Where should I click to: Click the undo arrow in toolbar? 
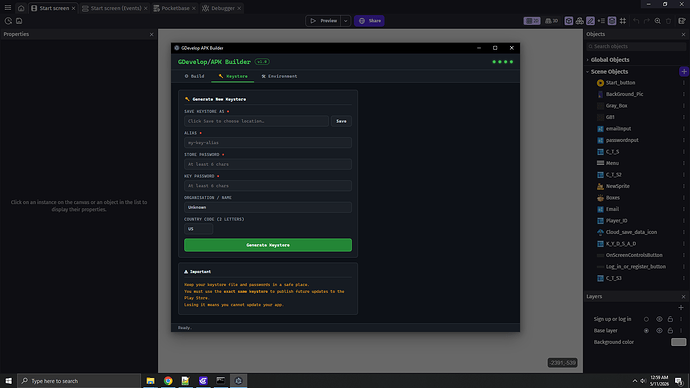pyautogui.click(x=636, y=21)
